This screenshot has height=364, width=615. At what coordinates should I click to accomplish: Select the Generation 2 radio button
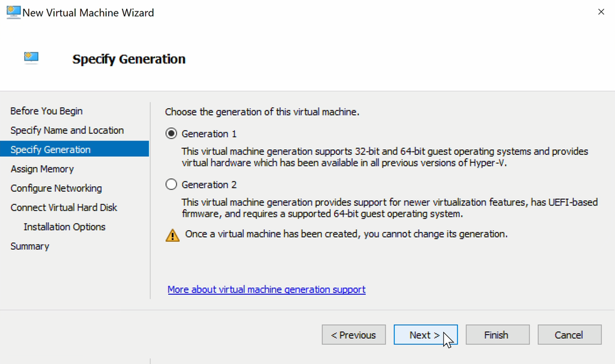pyautogui.click(x=171, y=184)
